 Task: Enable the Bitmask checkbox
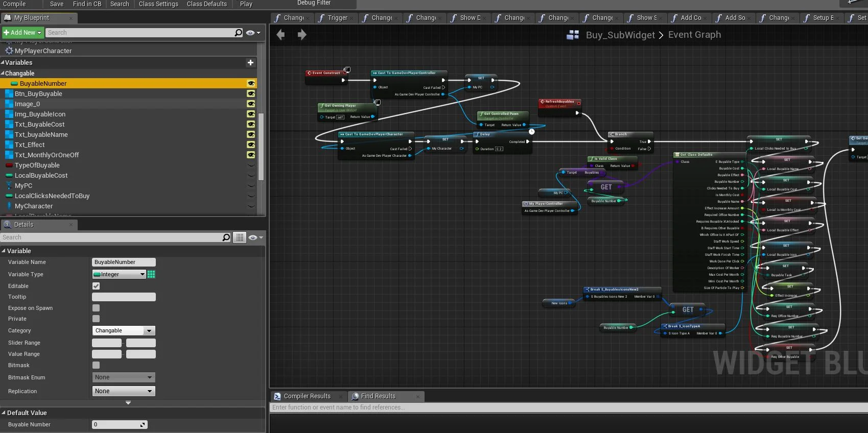tap(96, 365)
